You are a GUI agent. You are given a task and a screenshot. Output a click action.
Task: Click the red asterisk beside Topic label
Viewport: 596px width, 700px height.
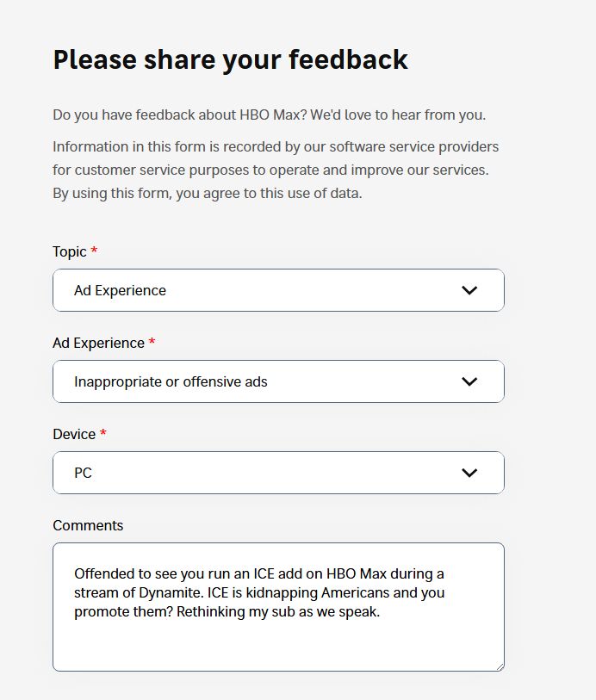pyautogui.click(x=95, y=251)
